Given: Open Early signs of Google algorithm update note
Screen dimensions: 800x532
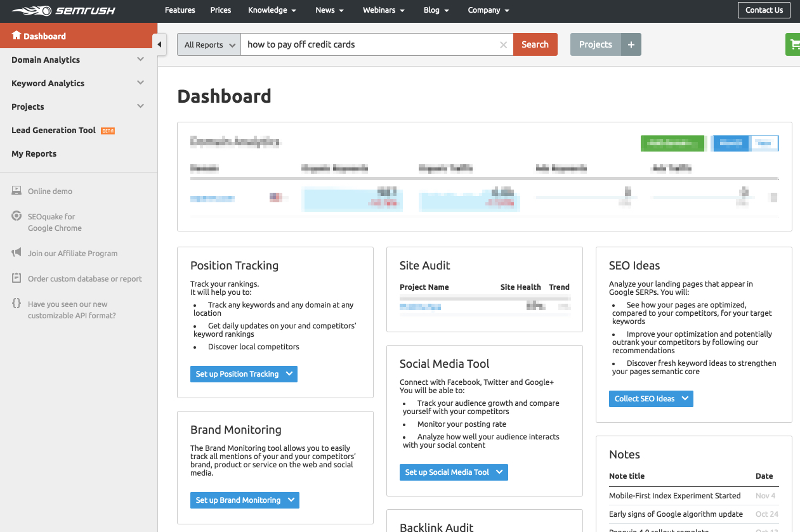Looking at the screenshot, I should tap(676, 514).
